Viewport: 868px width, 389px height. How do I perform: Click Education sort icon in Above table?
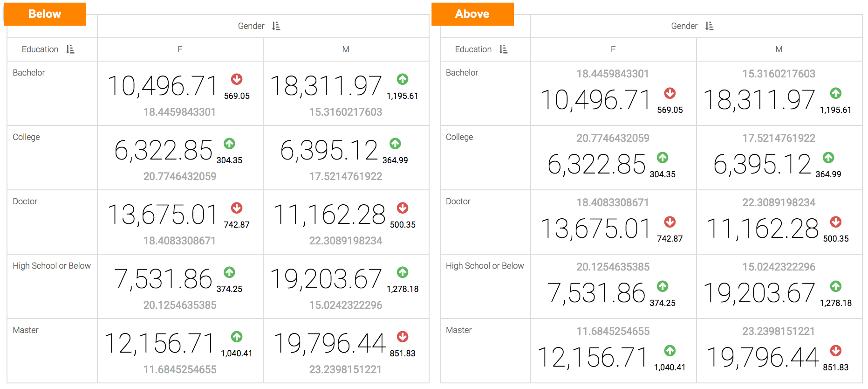click(x=503, y=49)
